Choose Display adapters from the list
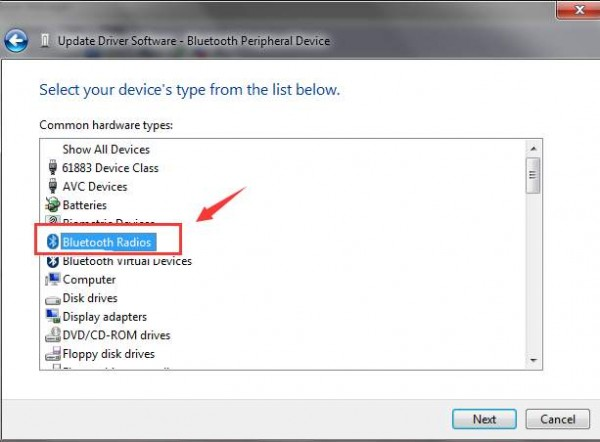The height and width of the screenshot is (442, 600). tap(103, 317)
